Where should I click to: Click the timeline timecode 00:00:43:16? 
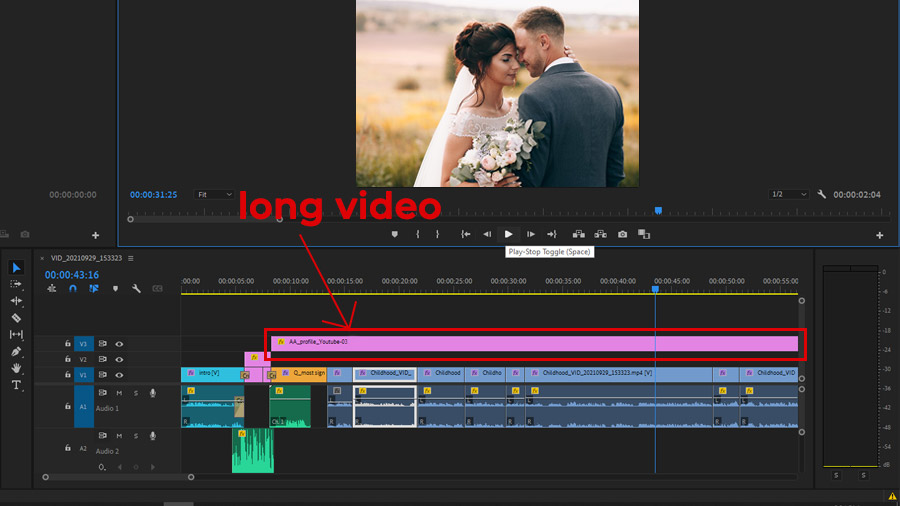click(72, 275)
